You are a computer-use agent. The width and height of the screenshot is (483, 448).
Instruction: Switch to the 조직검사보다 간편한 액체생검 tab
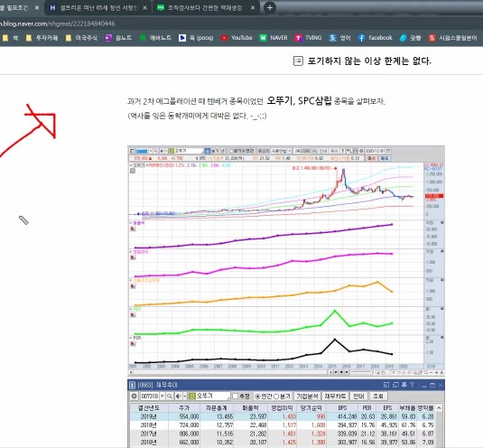pyautogui.click(x=205, y=8)
